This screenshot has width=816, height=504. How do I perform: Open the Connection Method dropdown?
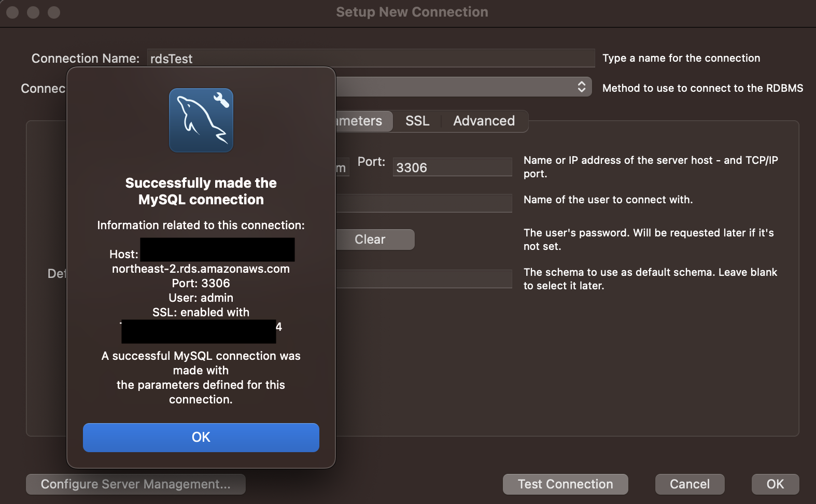tap(463, 87)
